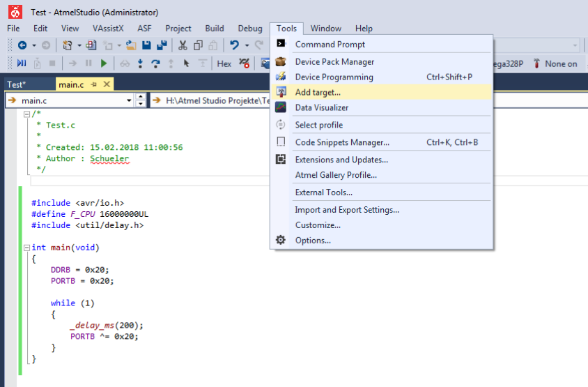This screenshot has width=588, height=387.
Task: Choose Data Visualizer menu entry
Action: point(321,107)
